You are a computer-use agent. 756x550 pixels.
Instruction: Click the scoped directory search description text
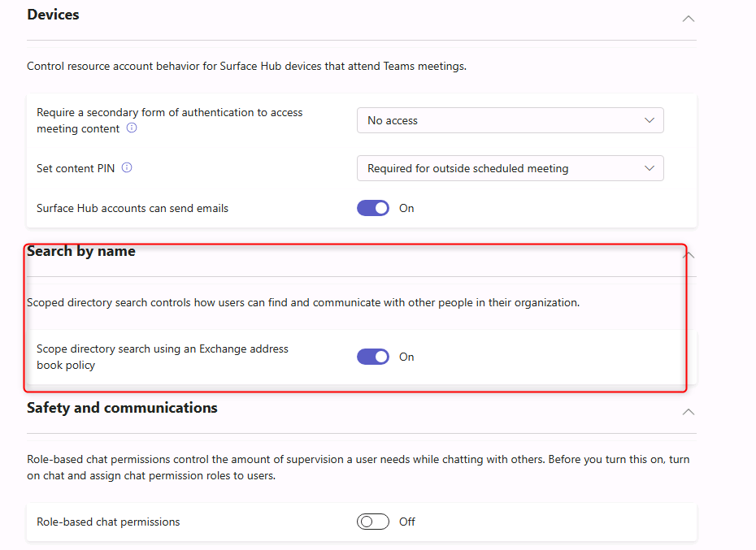pos(302,302)
